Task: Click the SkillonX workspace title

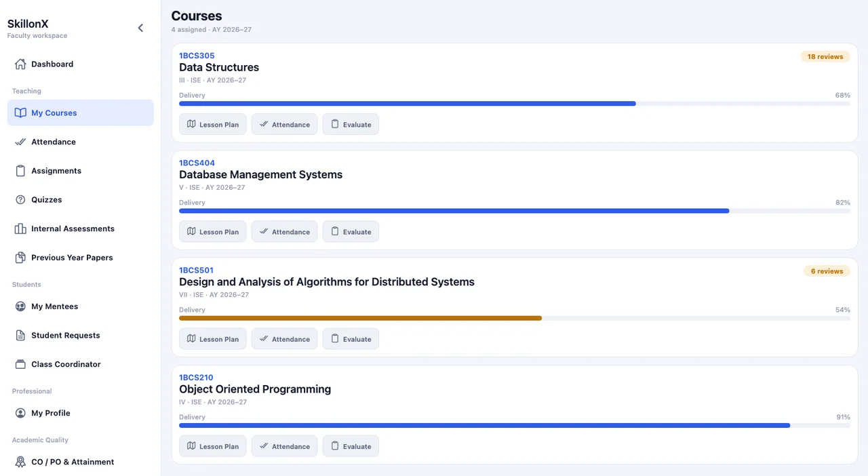Action: point(28,24)
